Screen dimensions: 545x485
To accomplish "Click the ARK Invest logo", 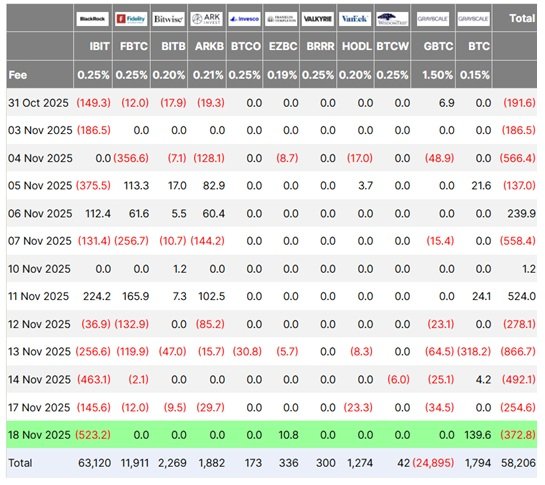I will pyautogui.click(x=207, y=19).
